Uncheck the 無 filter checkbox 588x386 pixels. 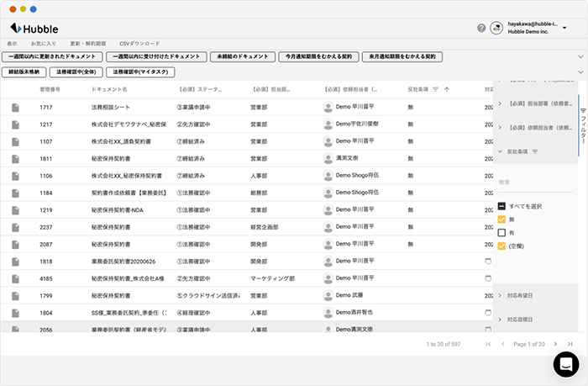coord(501,219)
